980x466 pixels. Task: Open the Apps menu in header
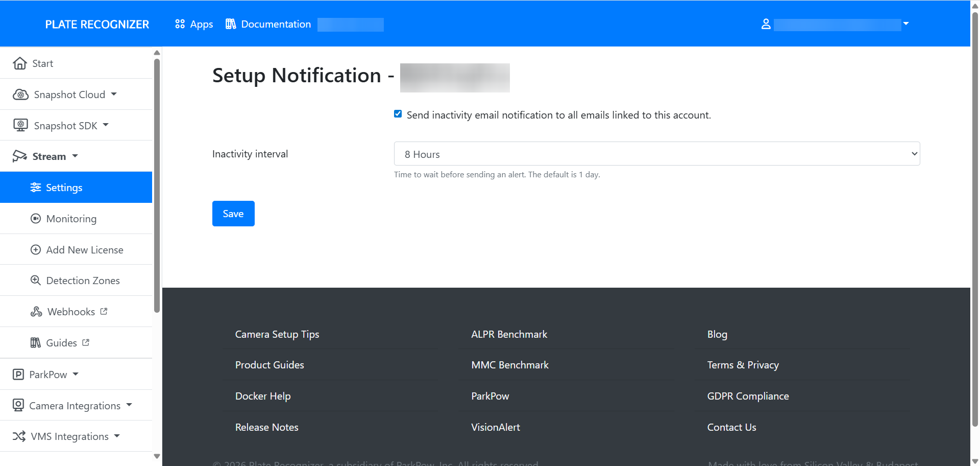point(194,24)
